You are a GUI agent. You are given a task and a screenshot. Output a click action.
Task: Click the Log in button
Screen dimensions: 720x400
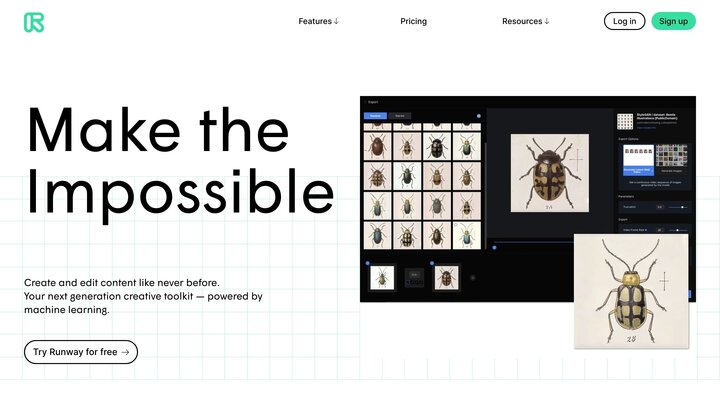pos(624,21)
